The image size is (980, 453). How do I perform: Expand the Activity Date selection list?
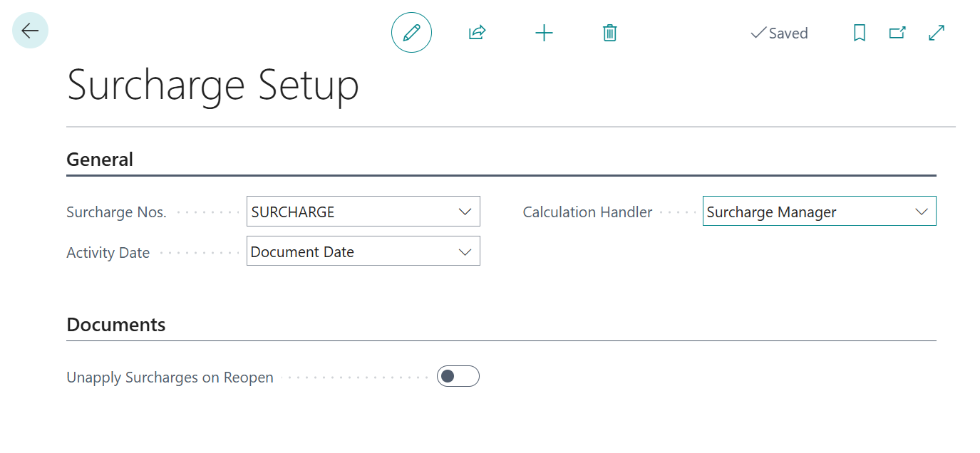click(x=465, y=251)
